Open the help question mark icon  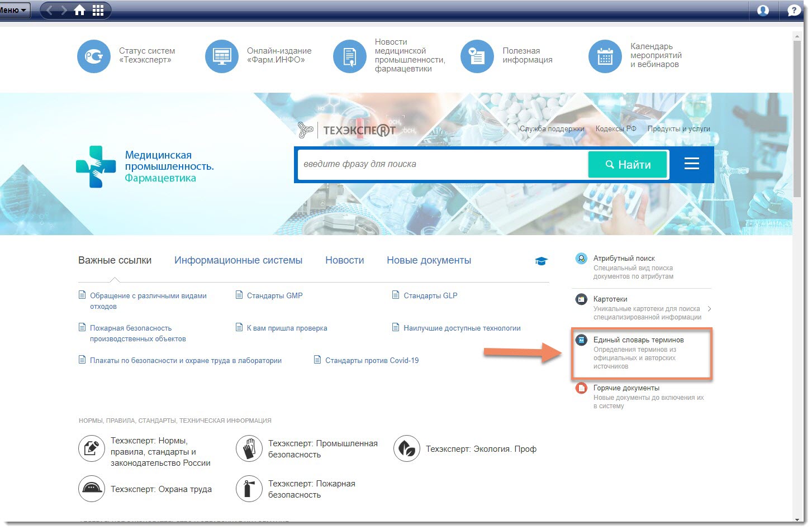(x=794, y=10)
